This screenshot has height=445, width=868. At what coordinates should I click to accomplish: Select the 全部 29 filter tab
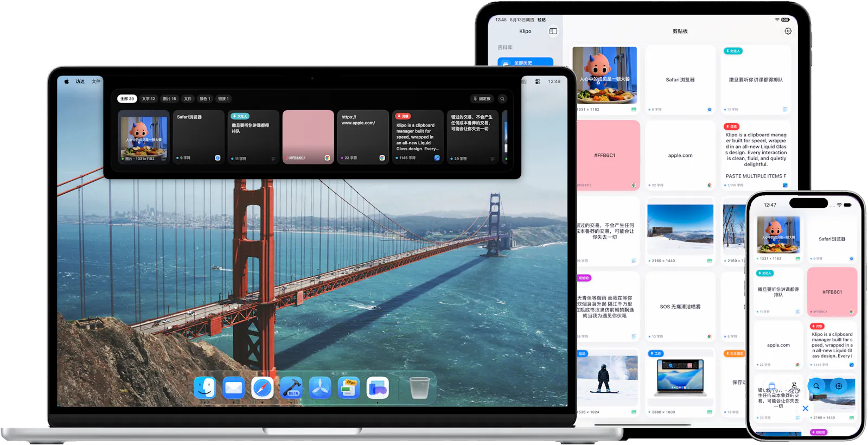[127, 99]
